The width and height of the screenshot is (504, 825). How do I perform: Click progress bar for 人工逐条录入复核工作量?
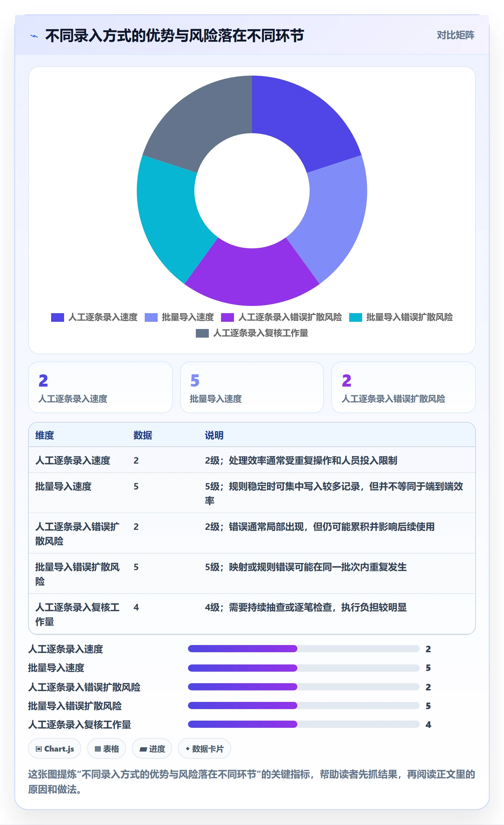click(x=304, y=724)
